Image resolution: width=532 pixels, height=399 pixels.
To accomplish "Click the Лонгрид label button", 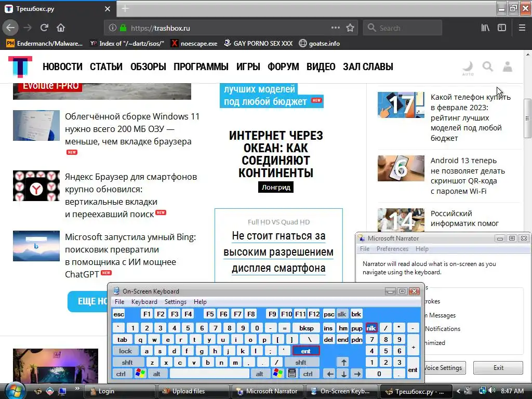I will pyautogui.click(x=276, y=187).
